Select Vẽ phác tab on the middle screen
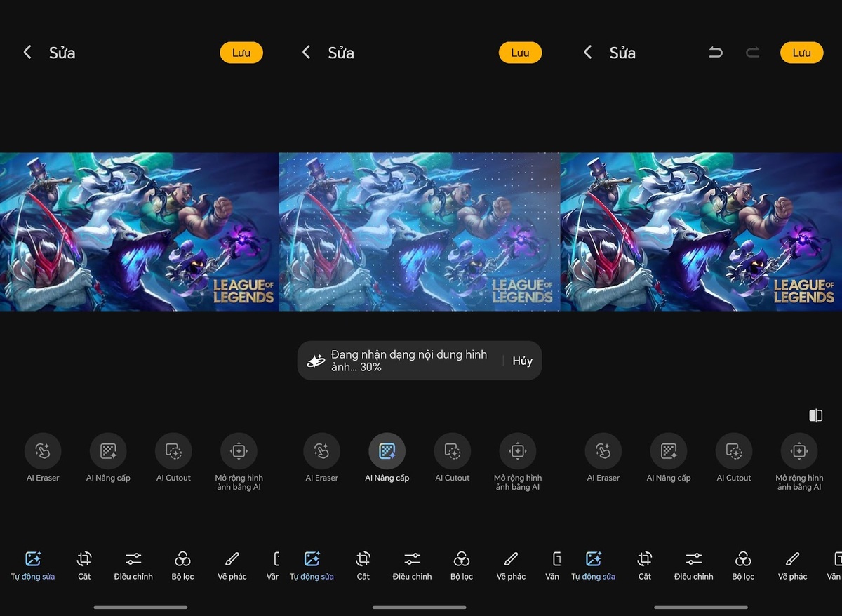Image resolution: width=842 pixels, height=616 pixels. click(511, 565)
